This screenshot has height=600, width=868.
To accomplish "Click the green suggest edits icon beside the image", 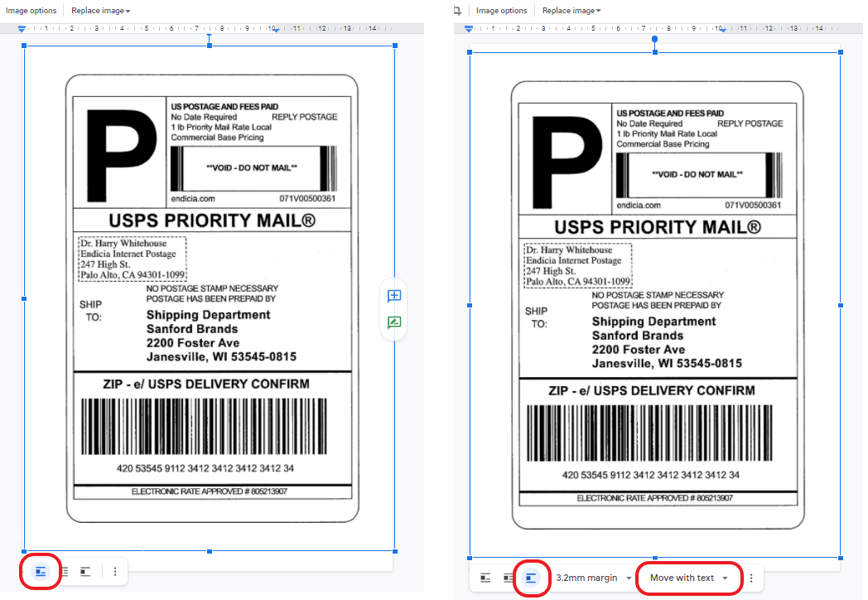I will 394,322.
